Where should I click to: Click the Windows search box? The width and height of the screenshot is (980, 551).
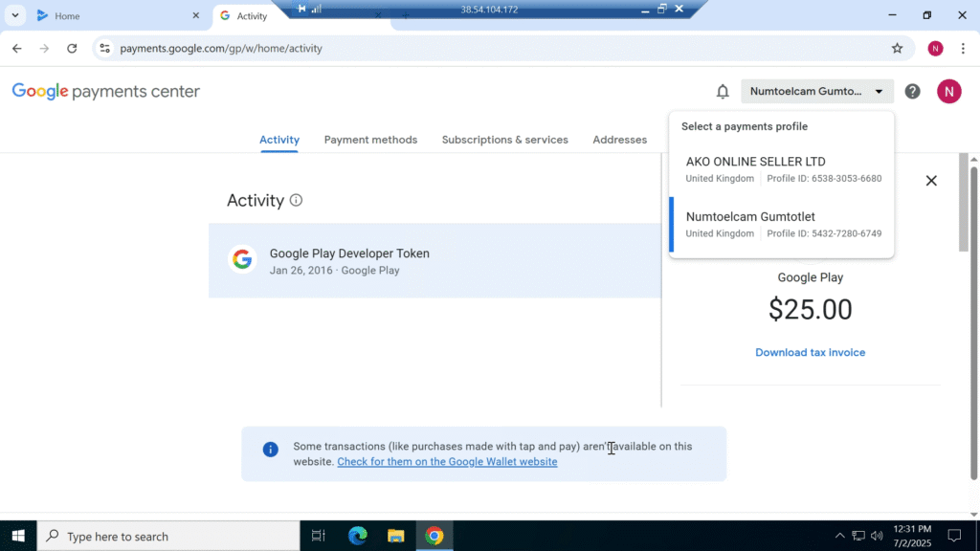point(168,536)
